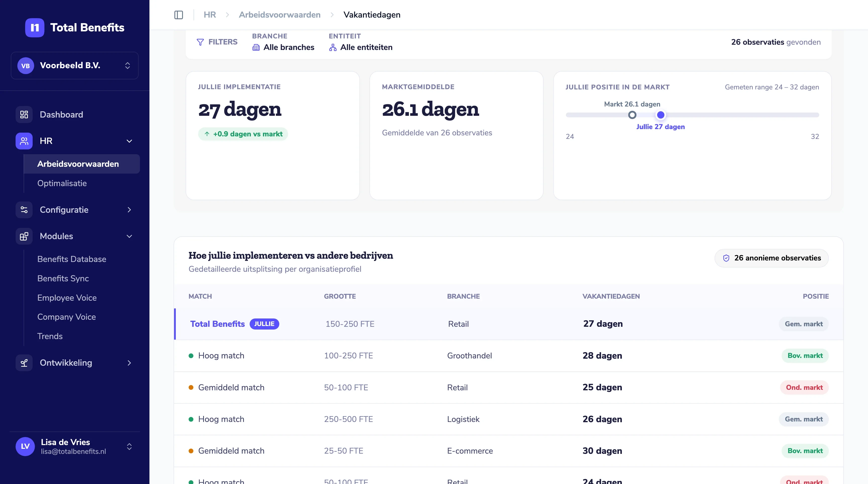Toggle the sidebar panel icon

pyautogui.click(x=179, y=15)
